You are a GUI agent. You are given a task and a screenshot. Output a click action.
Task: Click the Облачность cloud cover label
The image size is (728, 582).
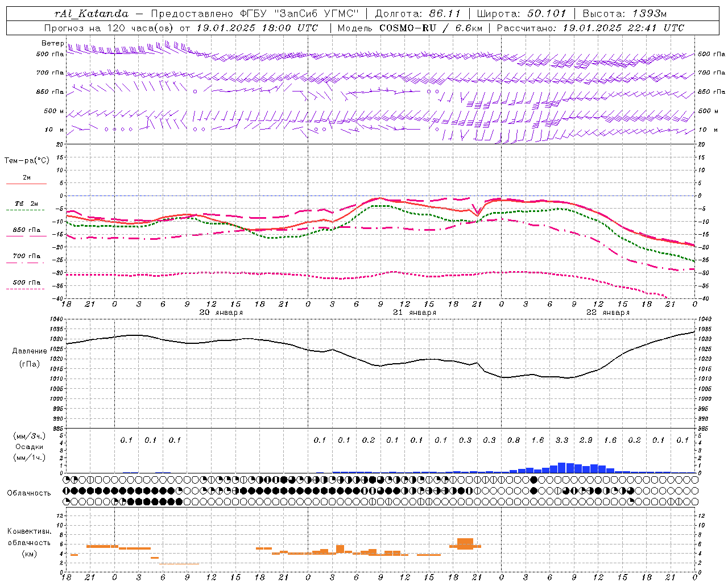29,493
